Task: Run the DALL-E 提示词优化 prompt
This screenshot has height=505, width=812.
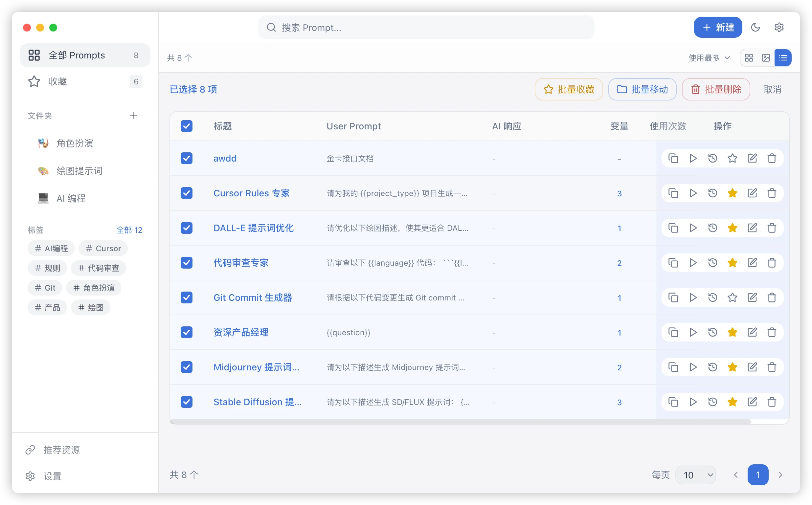Action: 693,228
